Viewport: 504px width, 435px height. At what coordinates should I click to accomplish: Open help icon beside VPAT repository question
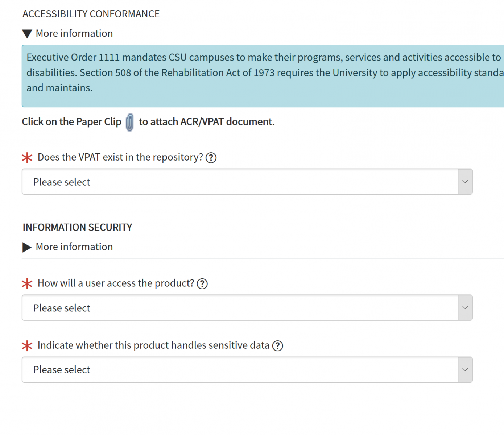click(211, 158)
